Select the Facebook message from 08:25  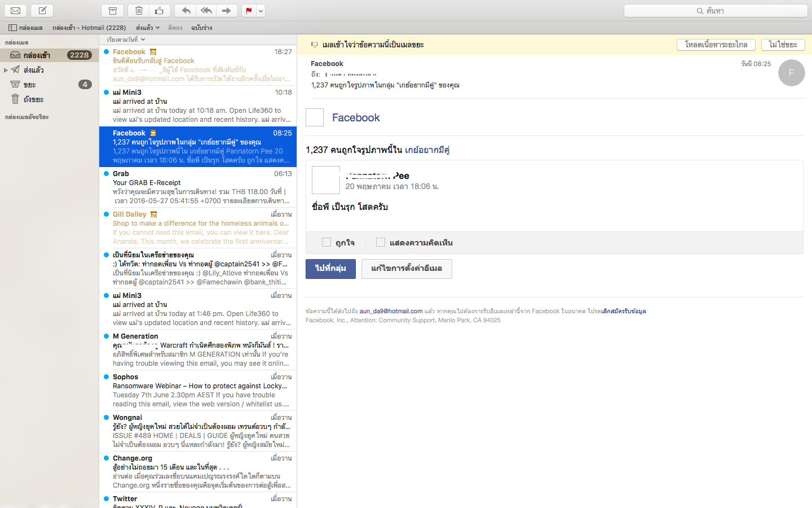tap(198, 146)
